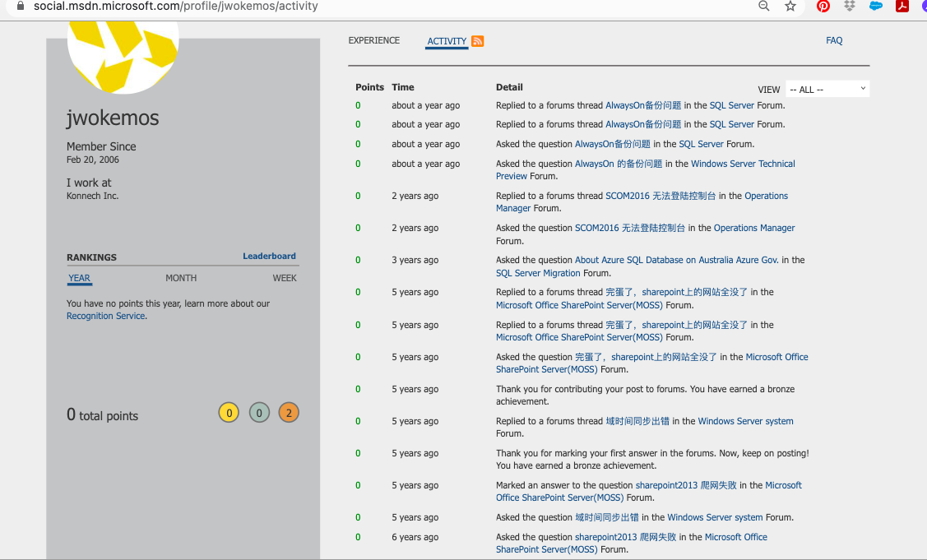This screenshot has width=927, height=560.
Task: Open 'sharepoint上的网站全没了' link in Asked question row
Action: (646, 357)
